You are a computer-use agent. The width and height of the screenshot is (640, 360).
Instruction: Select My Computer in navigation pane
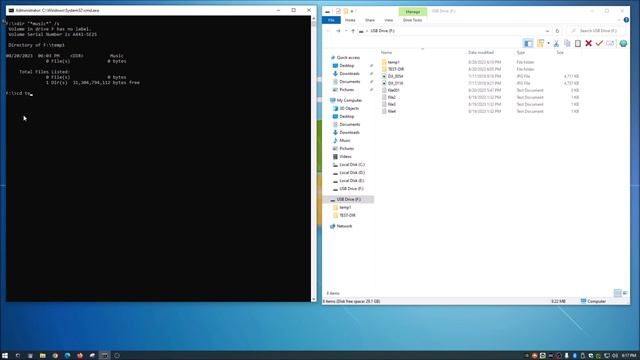click(349, 100)
